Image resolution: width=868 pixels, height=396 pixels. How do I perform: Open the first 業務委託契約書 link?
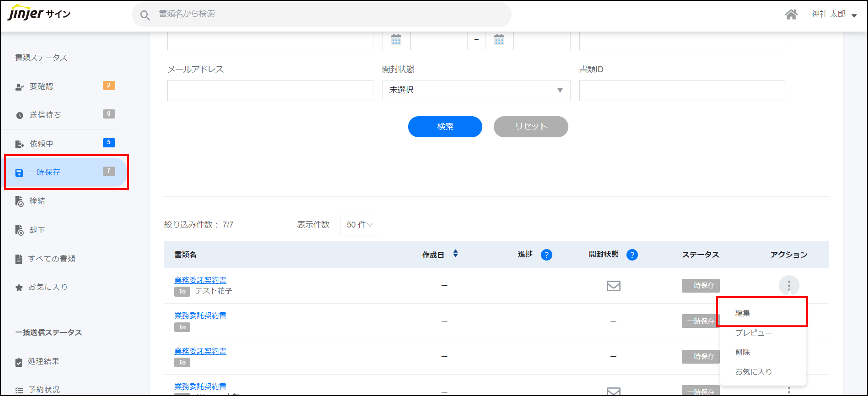[200, 280]
